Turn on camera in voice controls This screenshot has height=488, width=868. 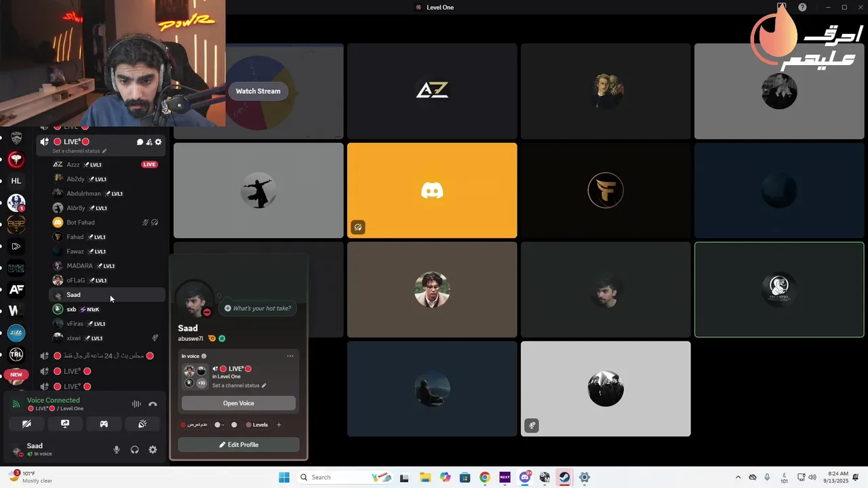pyautogui.click(x=26, y=424)
